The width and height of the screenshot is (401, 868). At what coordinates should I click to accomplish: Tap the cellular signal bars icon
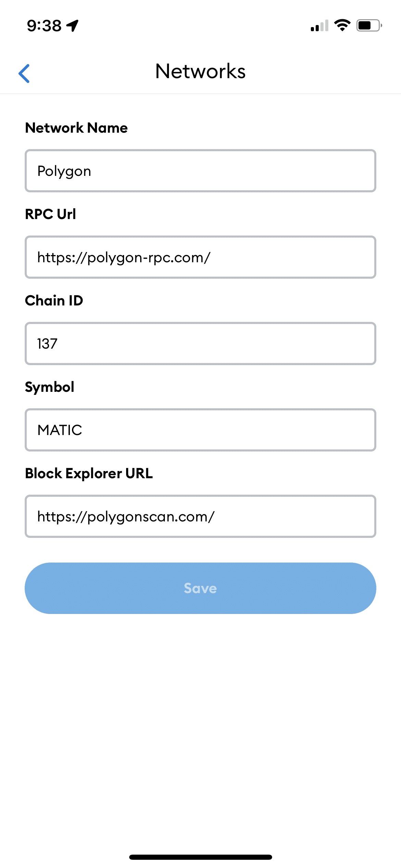pos(319,26)
